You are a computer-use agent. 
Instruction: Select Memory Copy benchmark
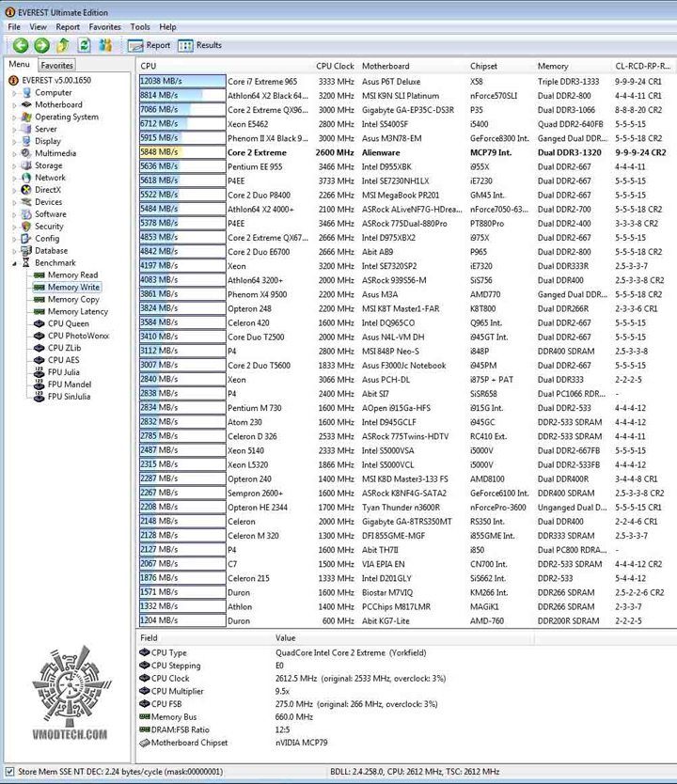(x=73, y=300)
